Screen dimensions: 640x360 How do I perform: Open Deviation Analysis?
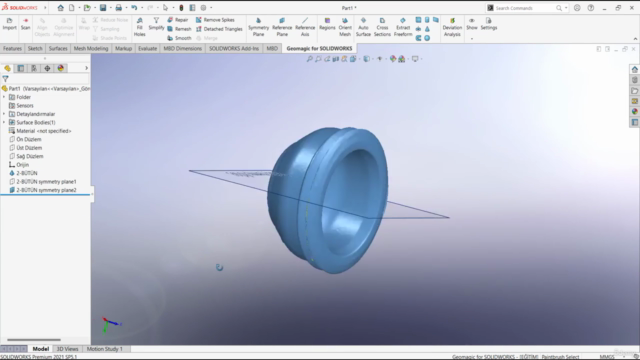click(452, 27)
